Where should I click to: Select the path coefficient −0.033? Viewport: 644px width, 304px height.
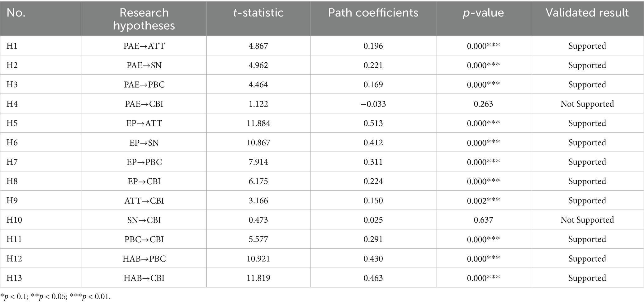point(373,104)
